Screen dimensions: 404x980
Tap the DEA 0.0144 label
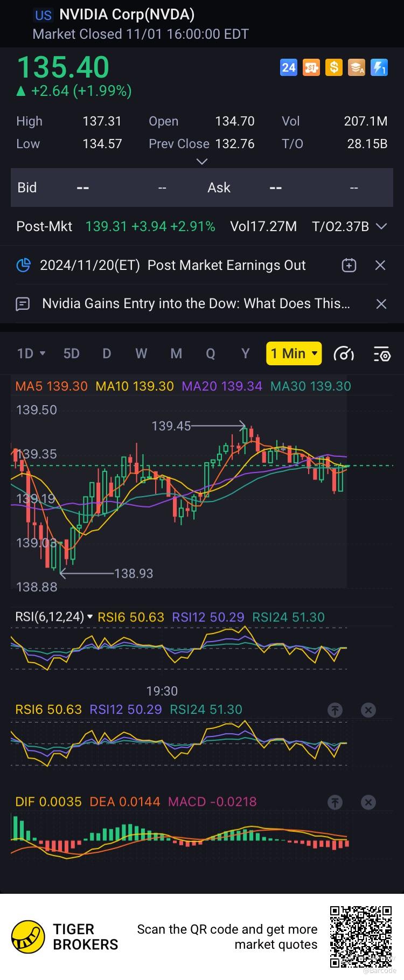pyautogui.click(x=125, y=802)
